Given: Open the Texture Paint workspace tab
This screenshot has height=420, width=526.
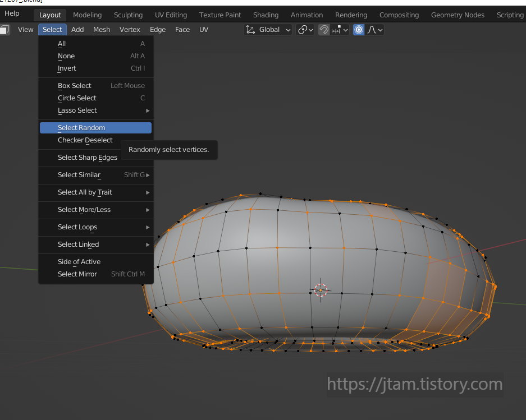Looking at the screenshot, I should click(x=220, y=15).
